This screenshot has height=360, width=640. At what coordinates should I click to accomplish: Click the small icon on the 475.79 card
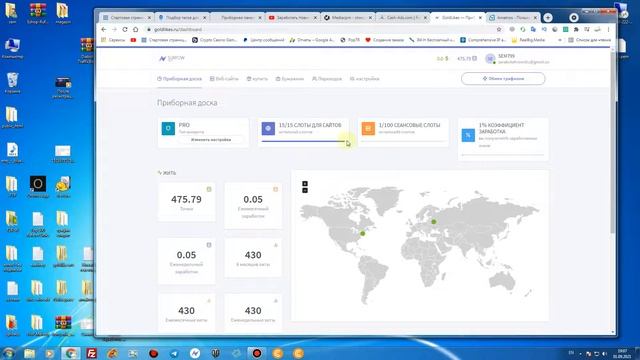[209, 189]
